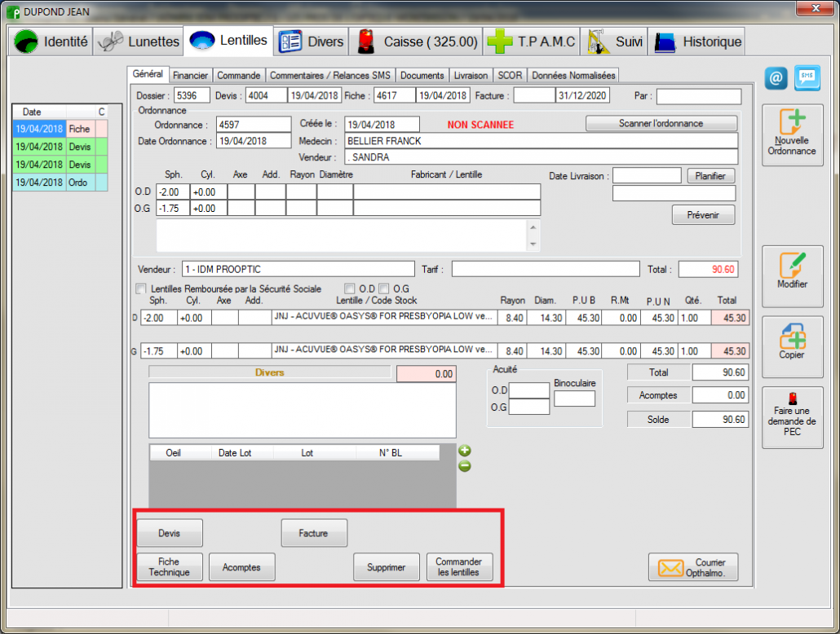
Task: Click the Date Livraison input field
Action: point(647,176)
